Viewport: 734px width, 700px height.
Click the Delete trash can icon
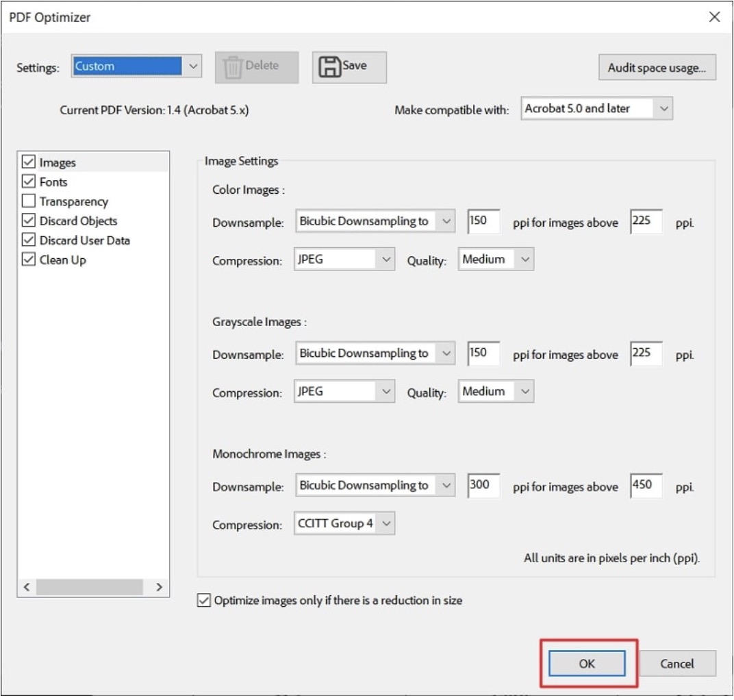click(233, 67)
